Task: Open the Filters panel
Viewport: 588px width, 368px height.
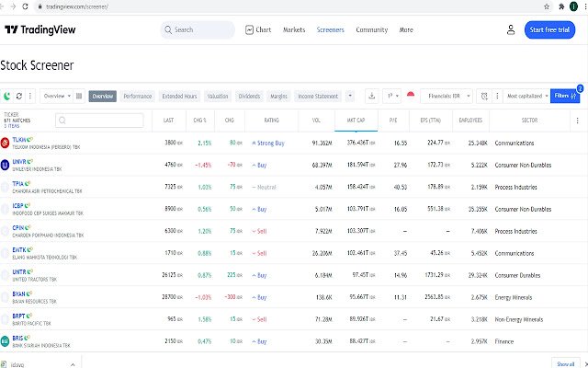Action: 565,96
